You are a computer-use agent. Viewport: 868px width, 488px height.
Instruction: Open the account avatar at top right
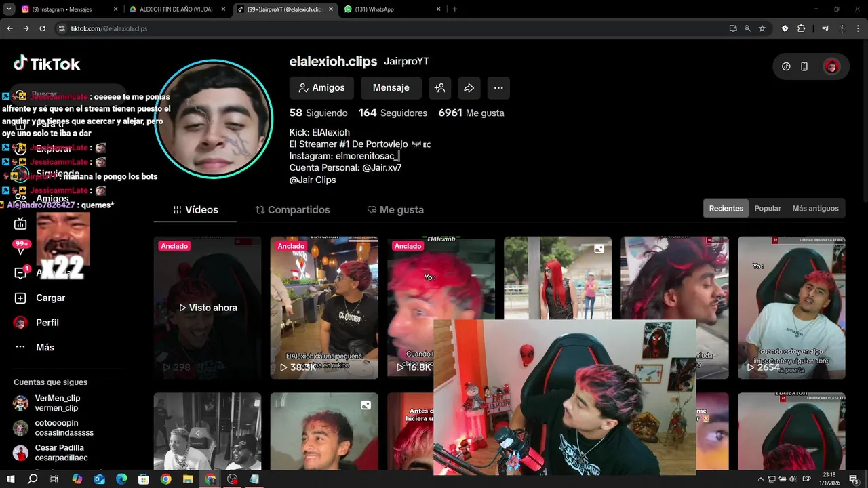tap(831, 66)
